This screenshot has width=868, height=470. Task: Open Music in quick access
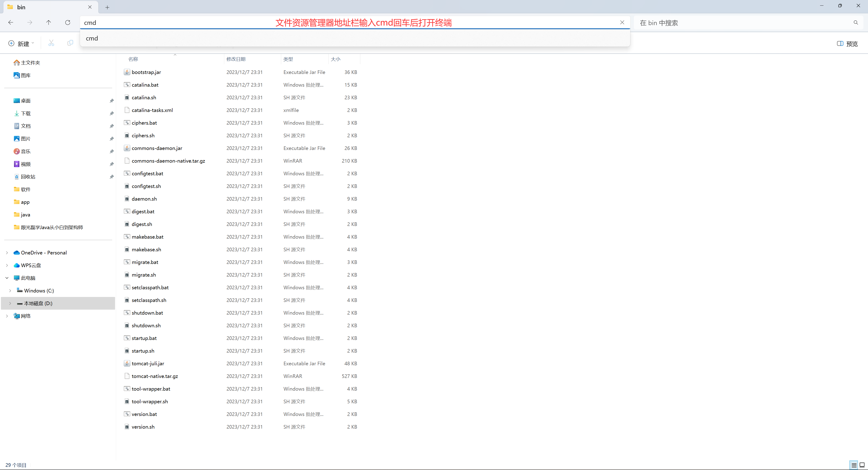(22, 151)
